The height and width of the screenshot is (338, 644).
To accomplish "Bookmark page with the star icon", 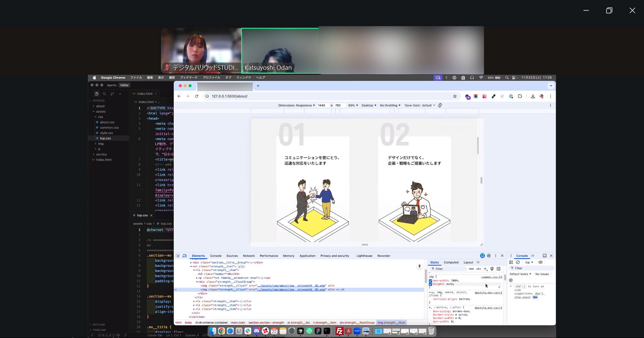I will [455, 96].
